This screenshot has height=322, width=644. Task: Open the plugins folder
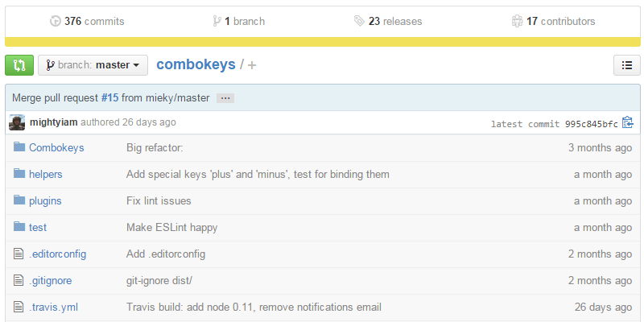click(x=45, y=201)
